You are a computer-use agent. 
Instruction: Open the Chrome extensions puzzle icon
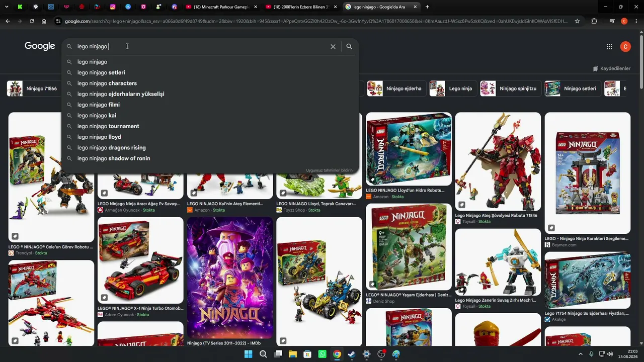594,21
